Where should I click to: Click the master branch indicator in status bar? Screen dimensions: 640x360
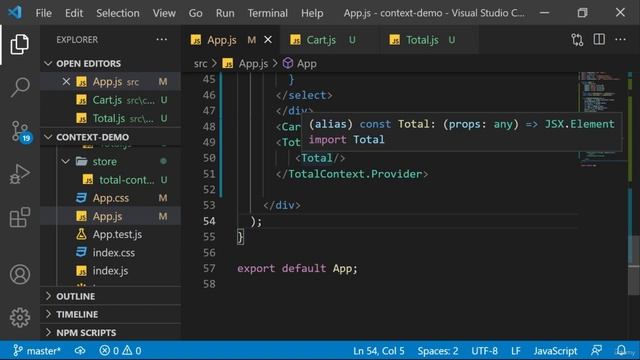coord(37,351)
